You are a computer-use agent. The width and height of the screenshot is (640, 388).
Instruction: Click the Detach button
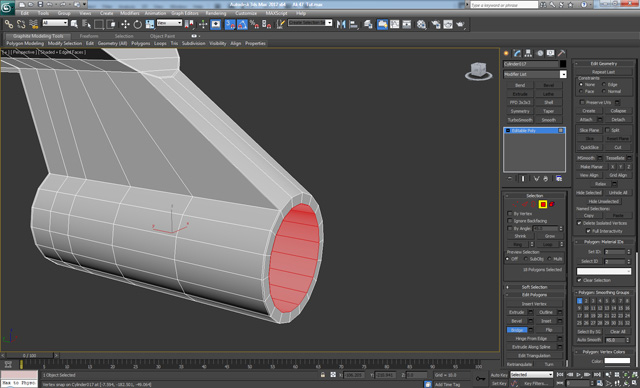[618, 120]
